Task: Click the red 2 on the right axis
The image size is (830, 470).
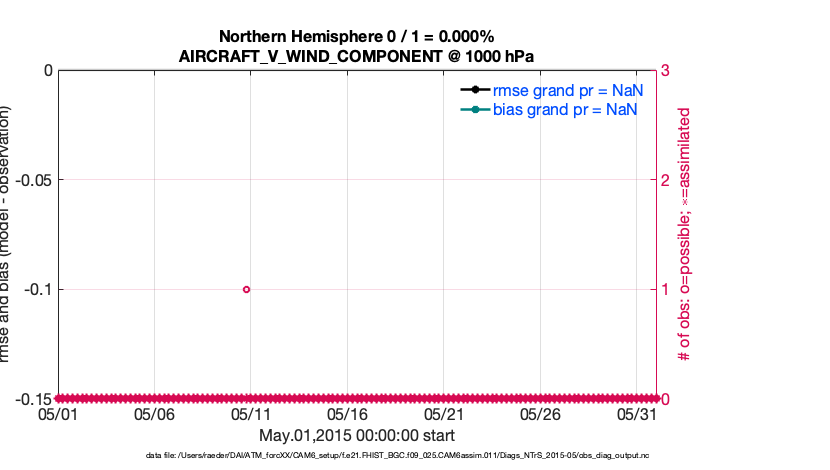Action: click(x=666, y=180)
